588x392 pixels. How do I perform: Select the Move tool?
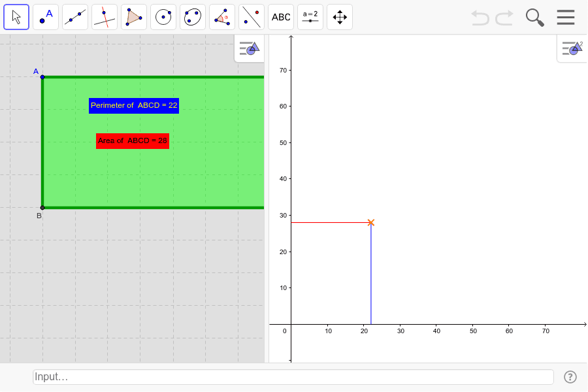coord(16,16)
